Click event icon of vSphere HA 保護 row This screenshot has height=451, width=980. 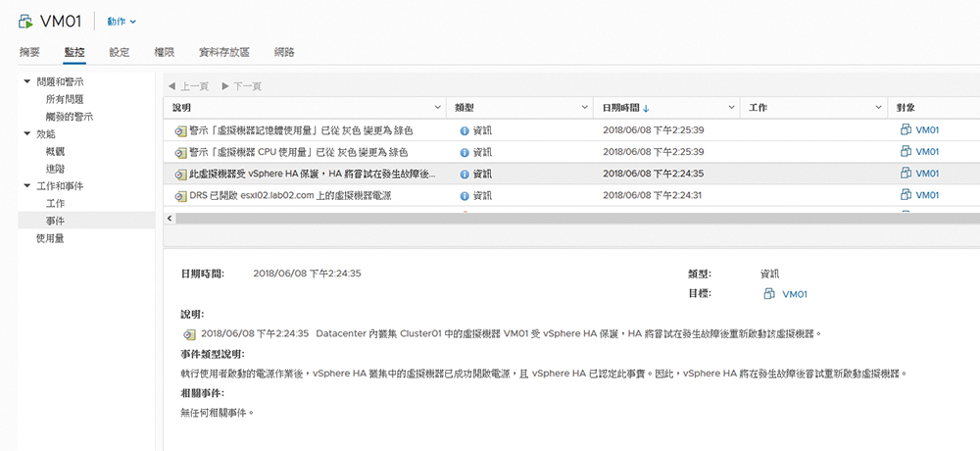(180, 174)
